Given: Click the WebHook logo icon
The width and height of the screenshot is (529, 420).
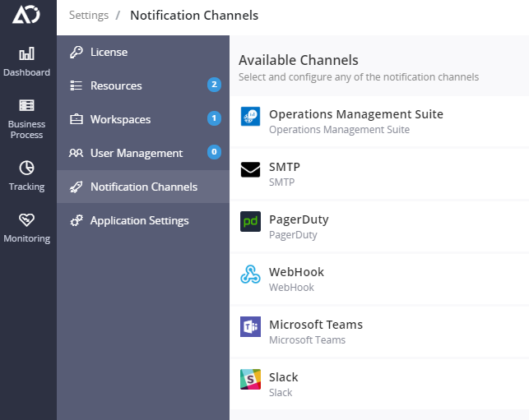Looking at the screenshot, I should point(250,274).
